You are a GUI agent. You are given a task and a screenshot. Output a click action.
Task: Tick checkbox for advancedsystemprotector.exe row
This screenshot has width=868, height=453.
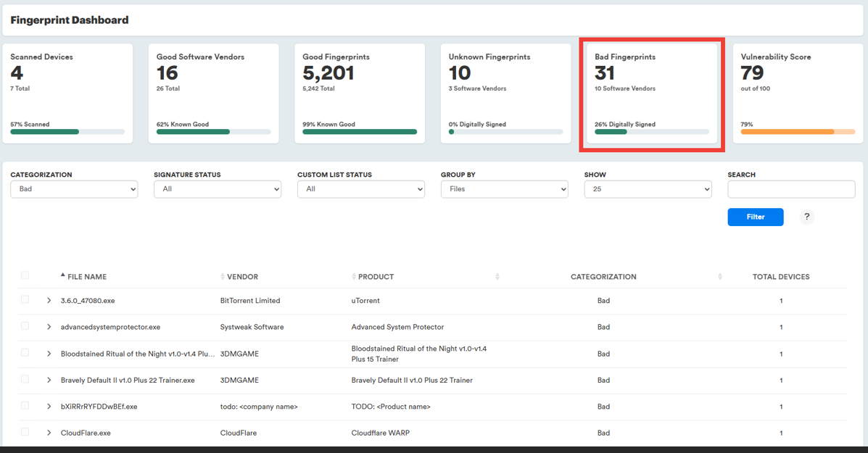click(25, 326)
